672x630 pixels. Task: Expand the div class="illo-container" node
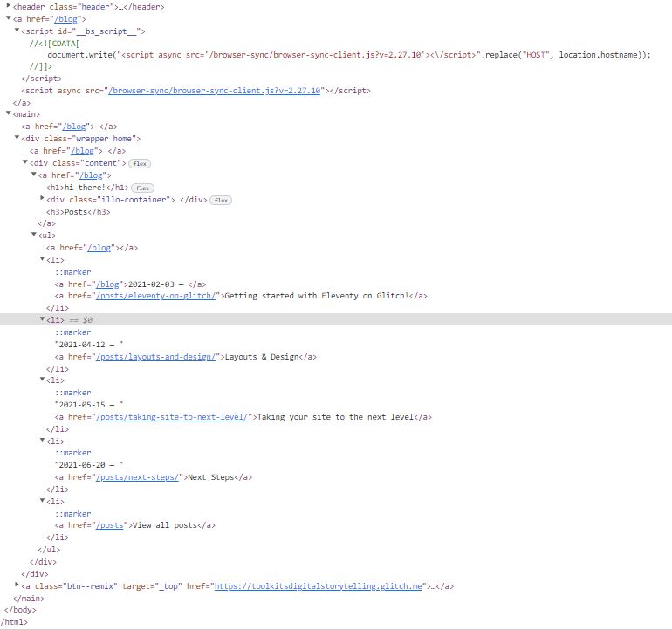pyautogui.click(x=42, y=198)
